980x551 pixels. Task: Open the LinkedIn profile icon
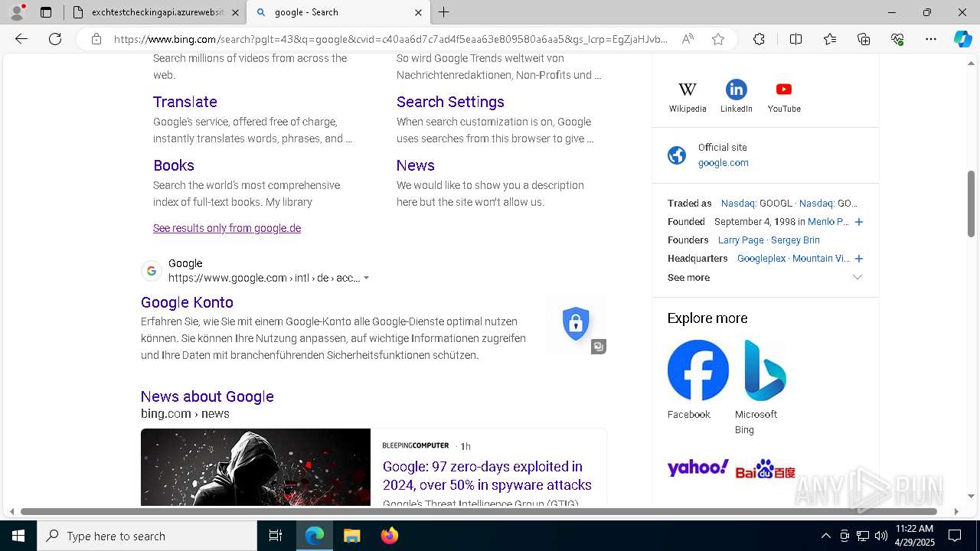(x=737, y=90)
